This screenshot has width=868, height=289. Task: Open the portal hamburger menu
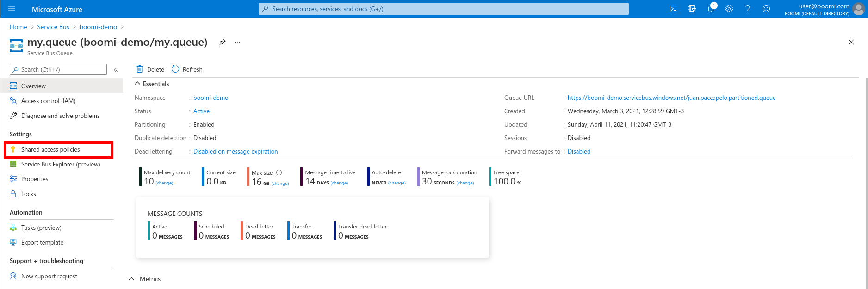click(x=12, y=9)
